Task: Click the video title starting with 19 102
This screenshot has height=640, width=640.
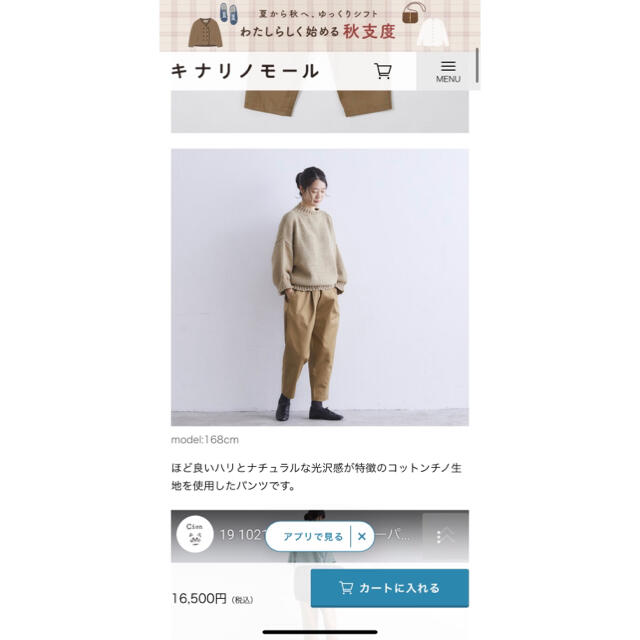Action: (242, 535)
